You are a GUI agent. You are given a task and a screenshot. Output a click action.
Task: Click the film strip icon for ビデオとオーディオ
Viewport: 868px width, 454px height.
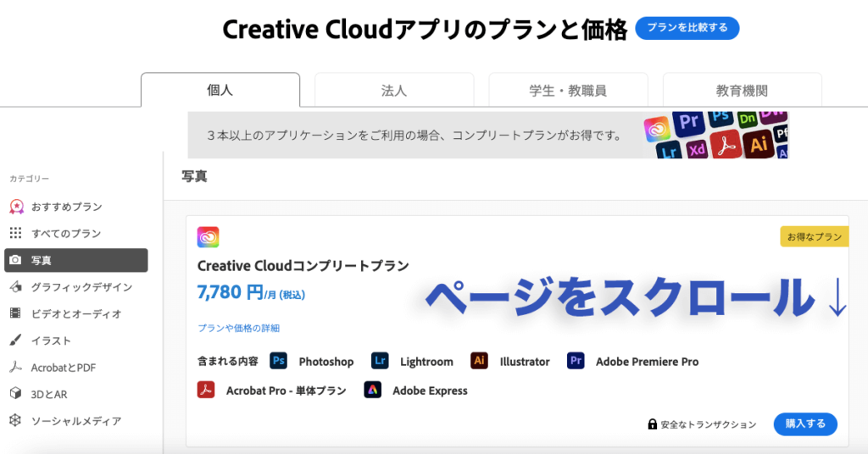click(15, 313)
